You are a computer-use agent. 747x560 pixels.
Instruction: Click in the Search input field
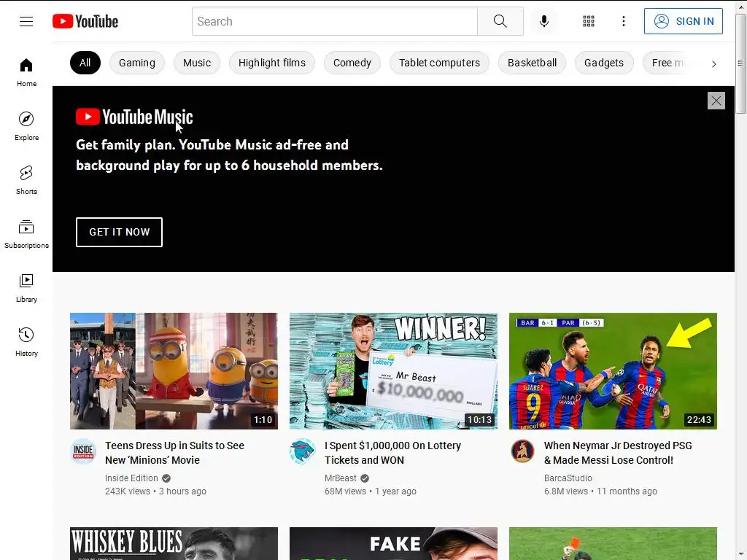[335, 21]
